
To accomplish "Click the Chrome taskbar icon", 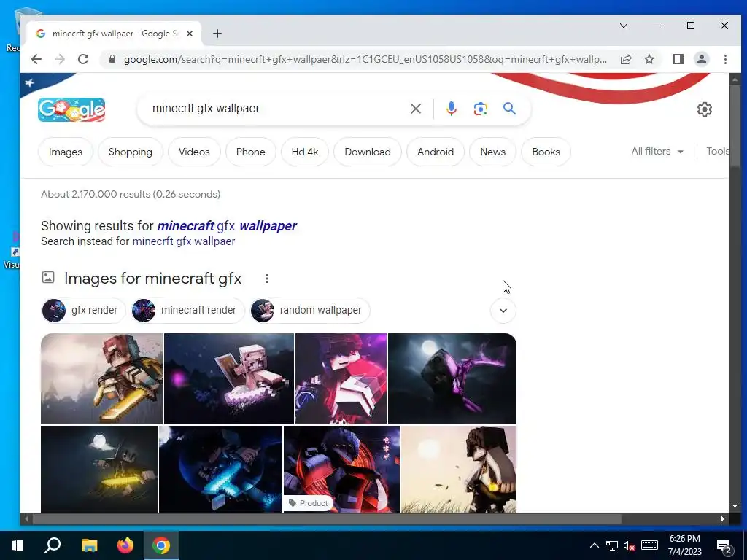I will click(x=161, y=545).
